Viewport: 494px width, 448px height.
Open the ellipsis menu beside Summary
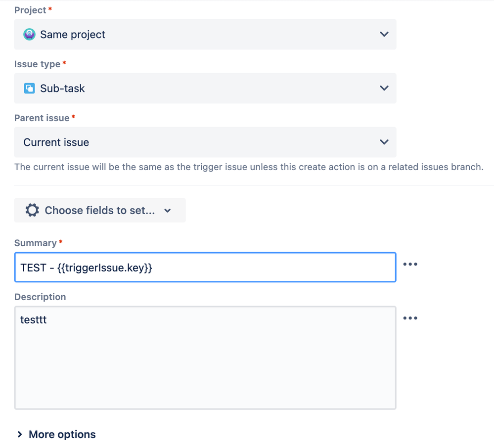(x=410, y=265)
